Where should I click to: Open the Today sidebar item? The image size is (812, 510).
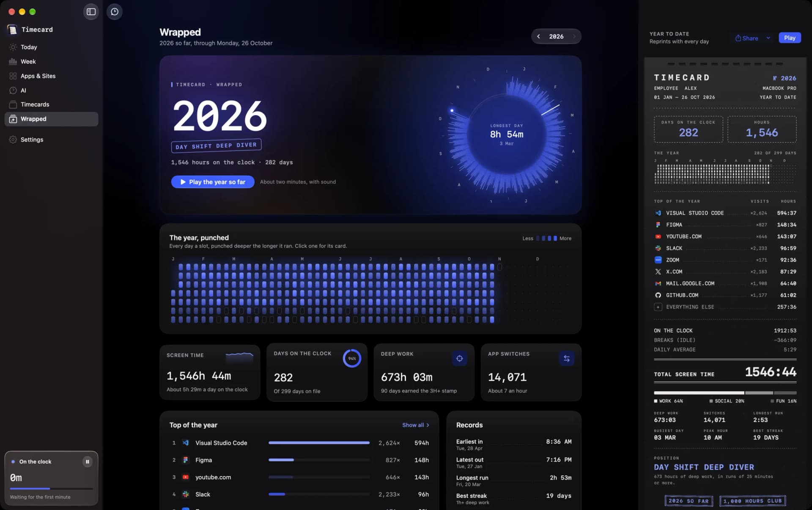[51, 47]
